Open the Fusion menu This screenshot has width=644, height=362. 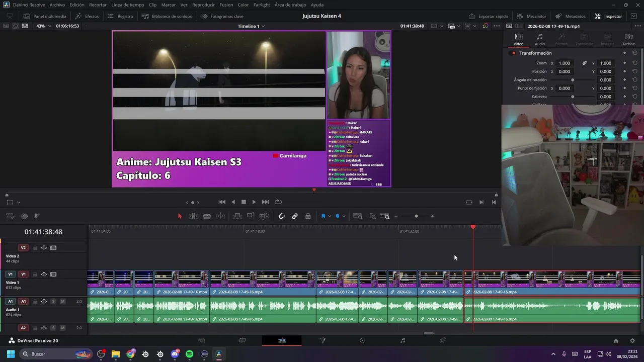coord(226,5)
